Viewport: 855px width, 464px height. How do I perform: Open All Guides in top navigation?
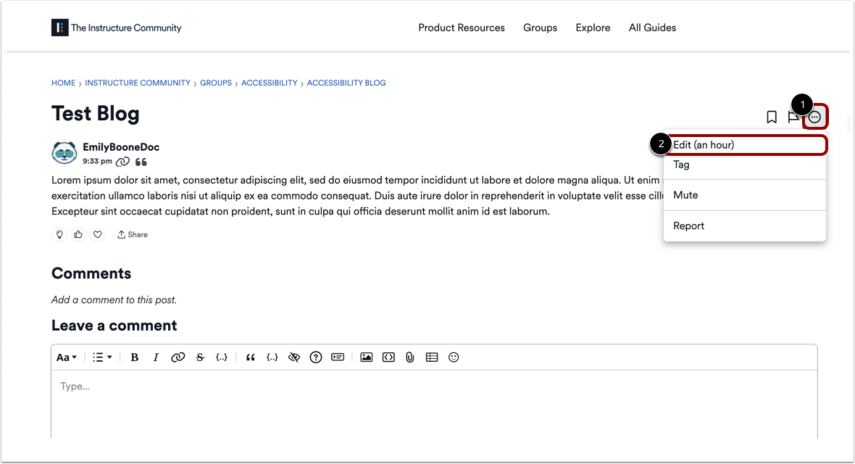coord(652,28)
